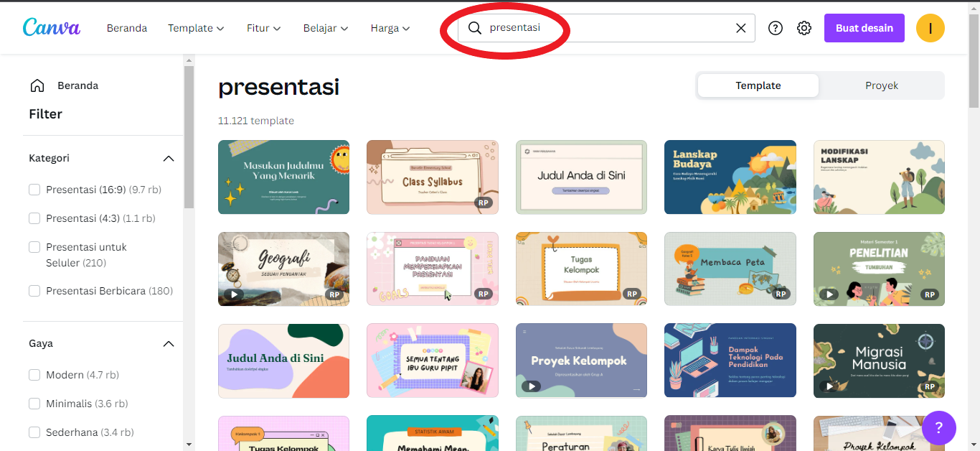This screenshot has height=451, width=980.
Task: Open settings gear icon
Action: tap(804, 28)
